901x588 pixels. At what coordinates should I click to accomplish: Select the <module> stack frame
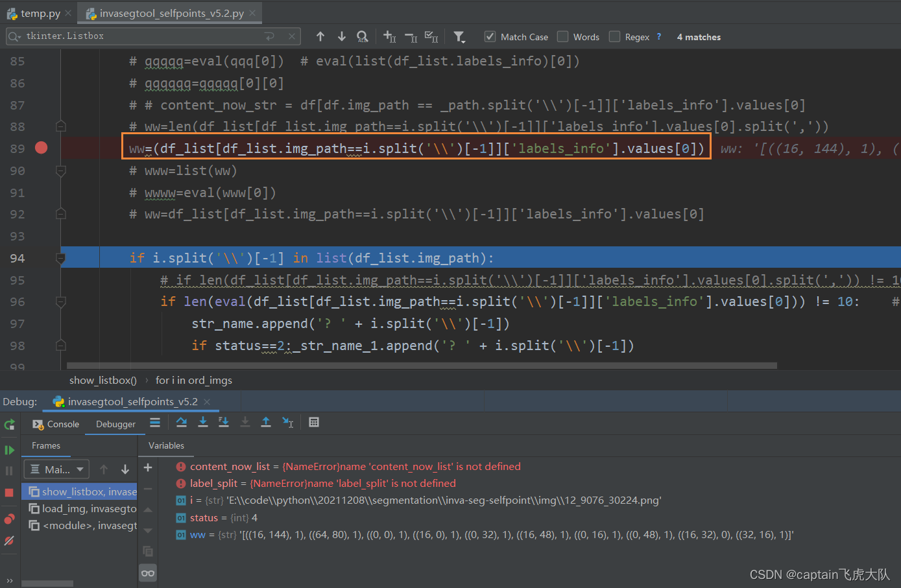click(80, 525)
